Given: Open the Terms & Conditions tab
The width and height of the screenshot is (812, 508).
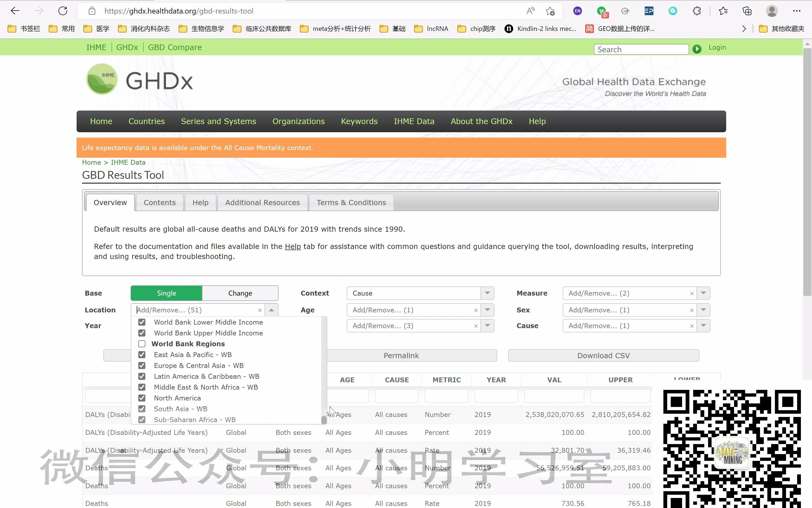Looking at the screenshot, I should pyautogui.click(x=351, y=202).
